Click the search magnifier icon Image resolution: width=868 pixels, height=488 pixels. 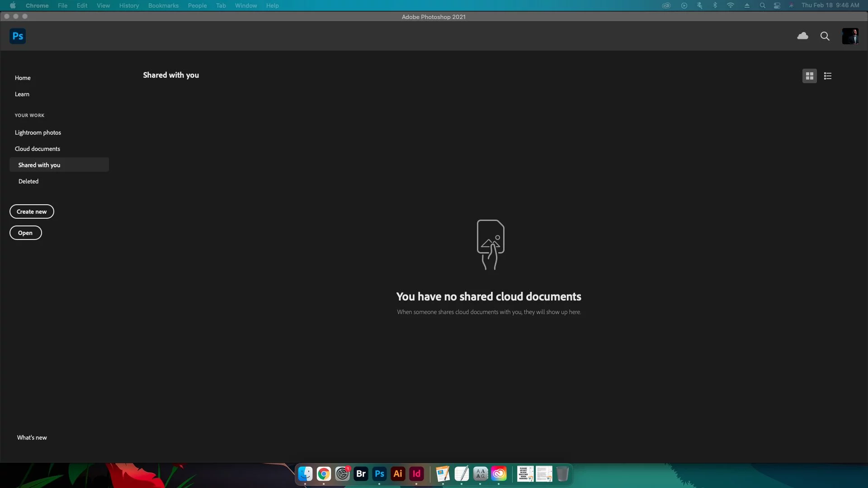coord(825,36)
